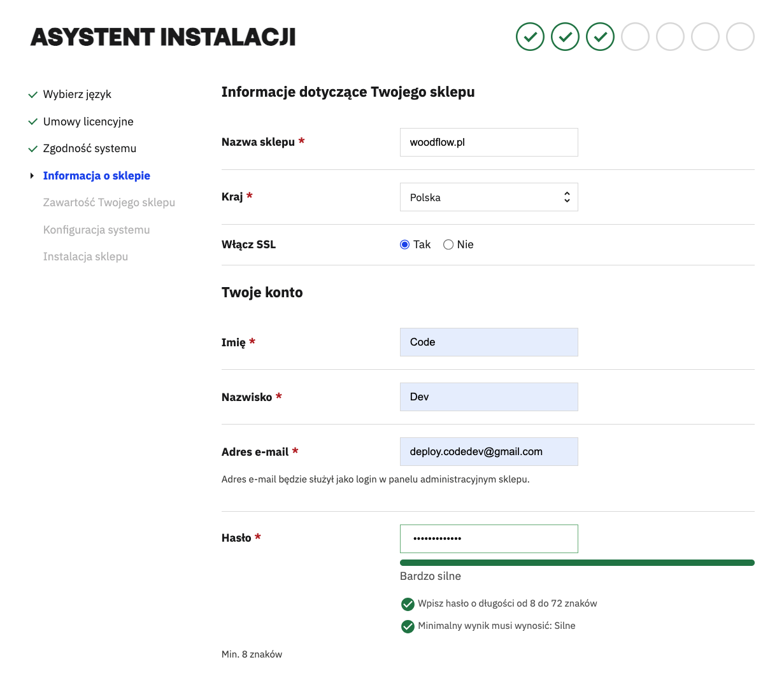Click Instalacja sklepu step
The height and width of the screenshot is (683, 784).
click(85, 257)
